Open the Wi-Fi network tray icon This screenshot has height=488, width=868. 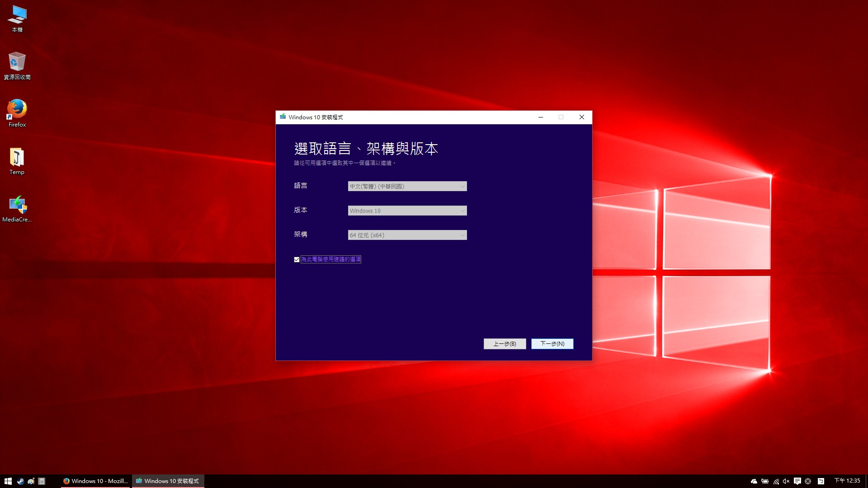776,481
